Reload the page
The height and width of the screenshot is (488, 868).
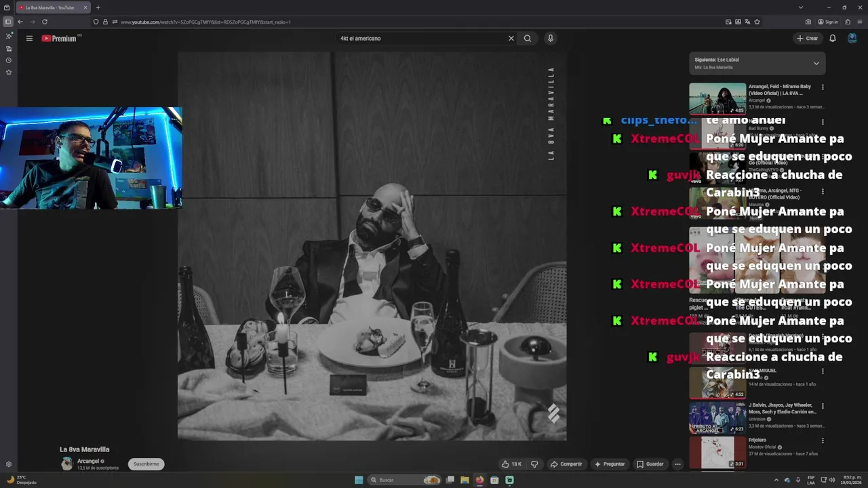pos(45,22)
